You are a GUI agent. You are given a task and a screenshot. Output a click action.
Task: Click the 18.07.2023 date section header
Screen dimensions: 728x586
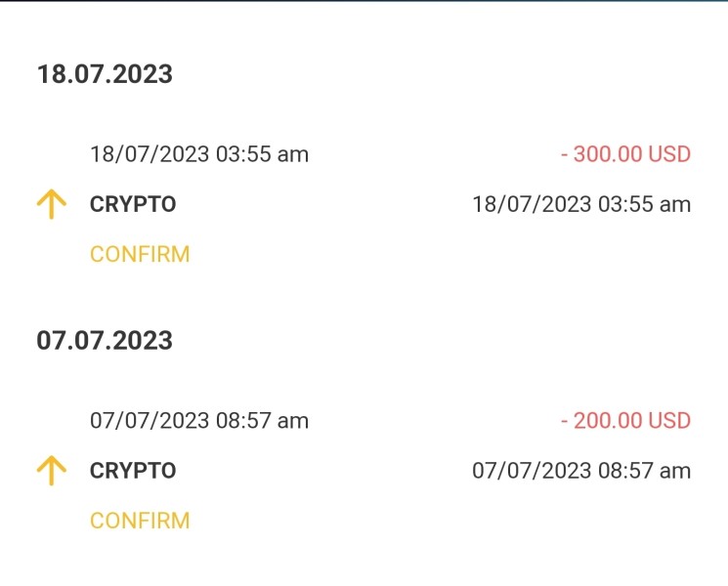click(x=105, y=74)
